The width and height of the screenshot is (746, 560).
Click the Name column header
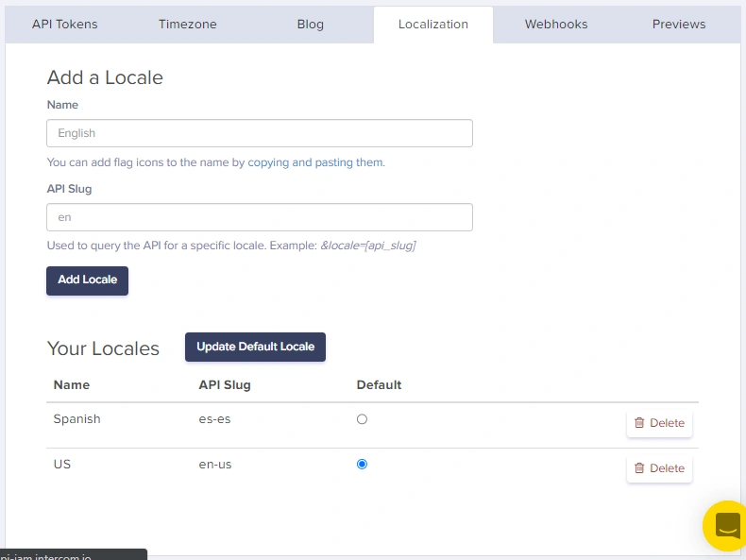(x=72, y=385)
